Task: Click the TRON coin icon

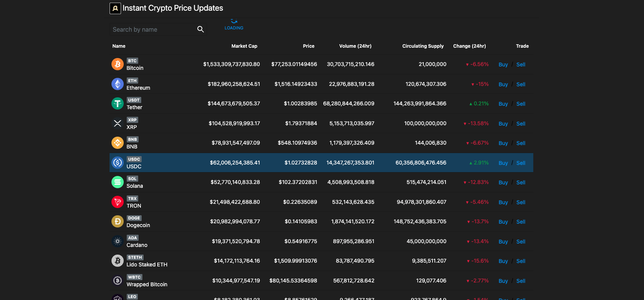Action: click(118, 202)
